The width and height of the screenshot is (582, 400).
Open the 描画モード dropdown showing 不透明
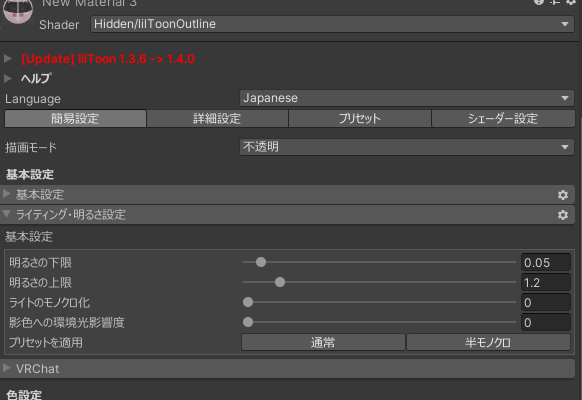click(407, 147)
